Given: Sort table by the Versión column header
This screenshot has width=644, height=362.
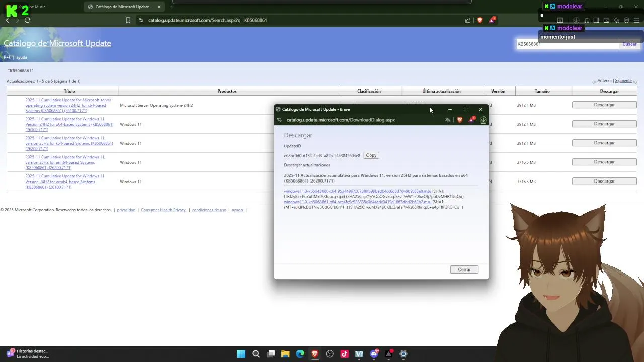Looking at the screenshot, I should coord(498,91).
